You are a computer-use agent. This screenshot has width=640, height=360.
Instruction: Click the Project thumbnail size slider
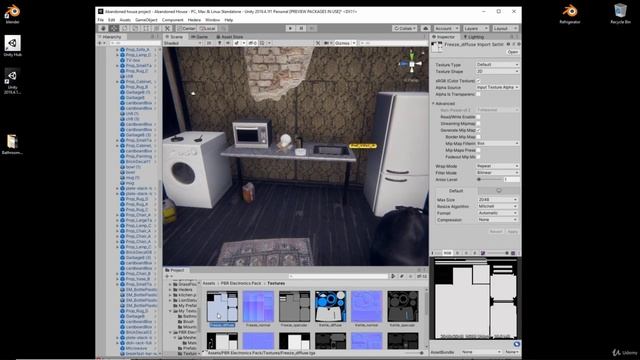click(413, 353)
